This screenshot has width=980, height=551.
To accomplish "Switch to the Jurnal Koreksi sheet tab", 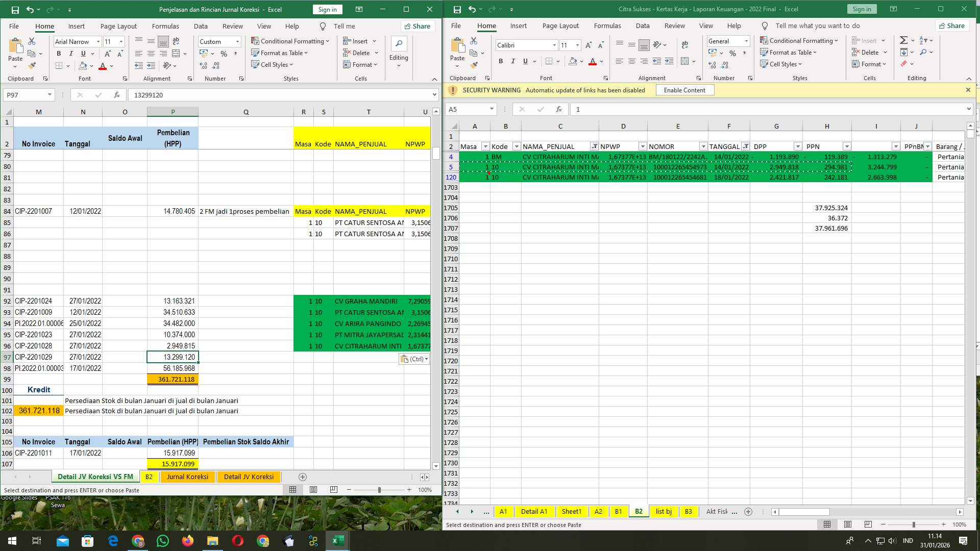I will pos(187,477).
